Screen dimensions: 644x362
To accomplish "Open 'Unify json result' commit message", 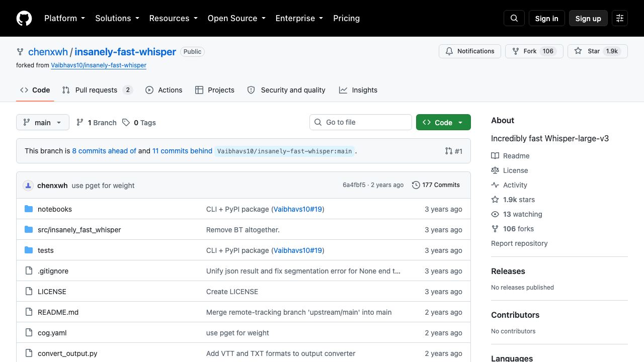I will [x=303, y=271].
